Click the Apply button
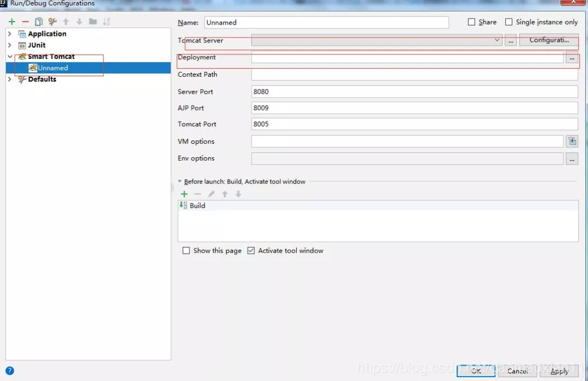The height and width of the screenshot is (381, 588). [559, 371]
